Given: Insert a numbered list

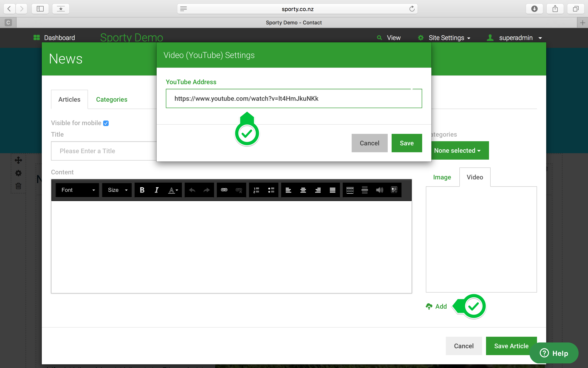Looking at the screenshot, I should pyautogui.click(x=256, y=190).
